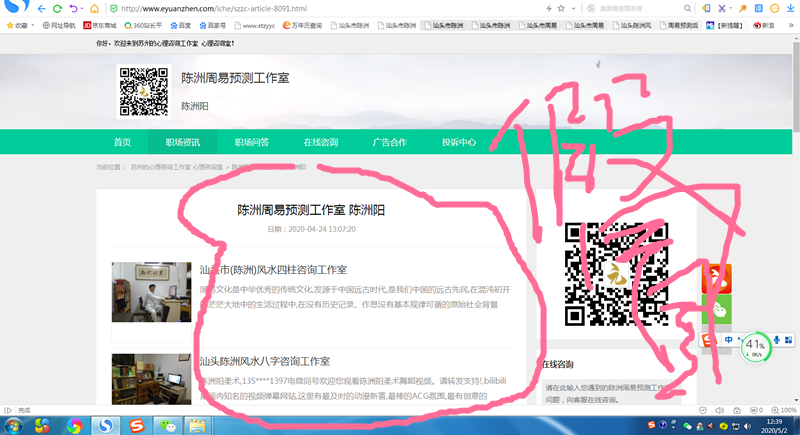Image resolution: width=800 pixels, height=435 pixels.
Task: Select 广告合作 navigation tab
Action: (x=390, y=142)
